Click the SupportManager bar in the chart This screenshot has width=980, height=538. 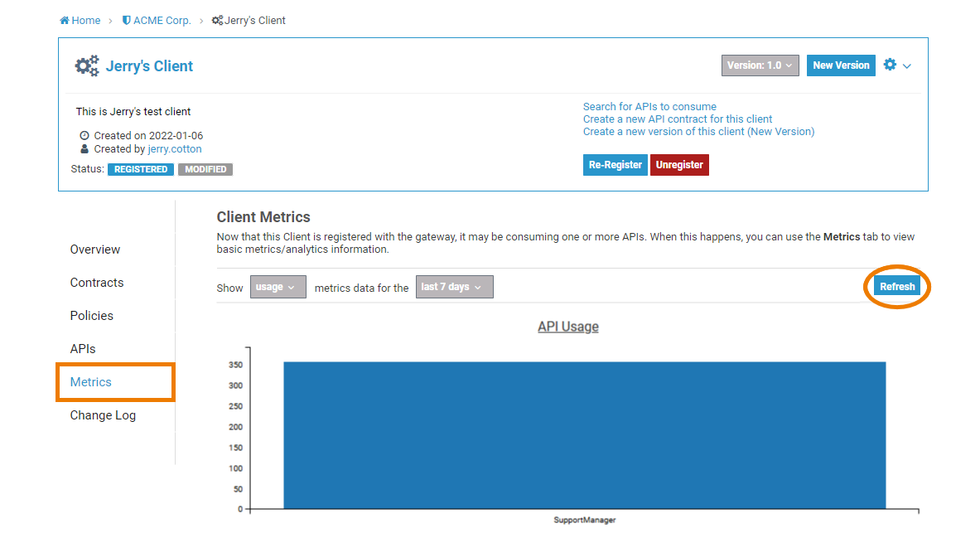[x=584, y=435]
